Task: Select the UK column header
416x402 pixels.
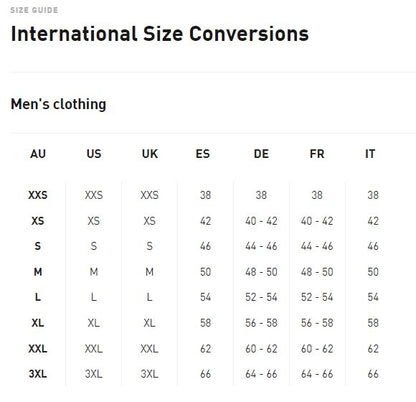Action: [x=150, y=154]
